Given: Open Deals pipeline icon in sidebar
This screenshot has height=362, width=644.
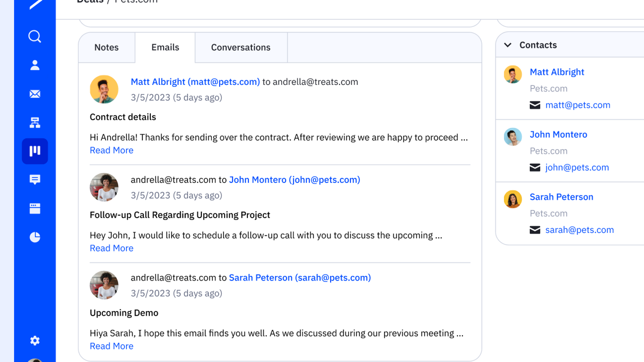Looking at the screenshot, I should 35,151.
